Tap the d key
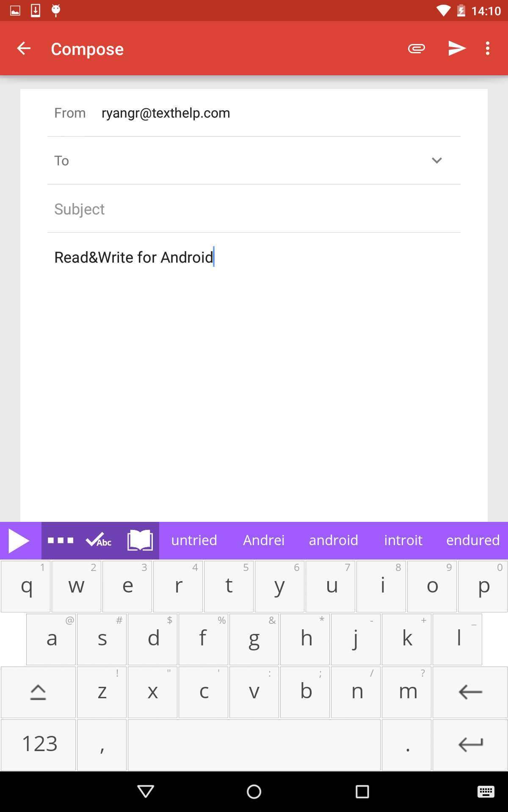The image size is (508, 812). pos(152,639)
